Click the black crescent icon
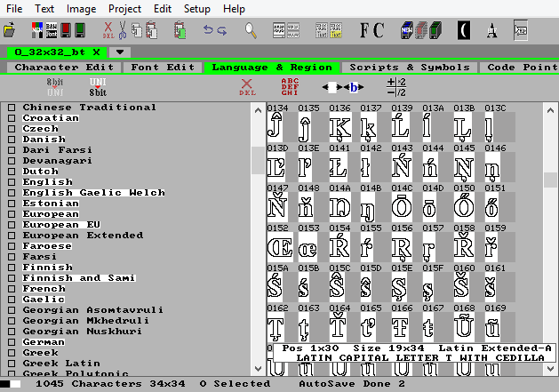The image size is (559, 392). click(x=463, y=30)
